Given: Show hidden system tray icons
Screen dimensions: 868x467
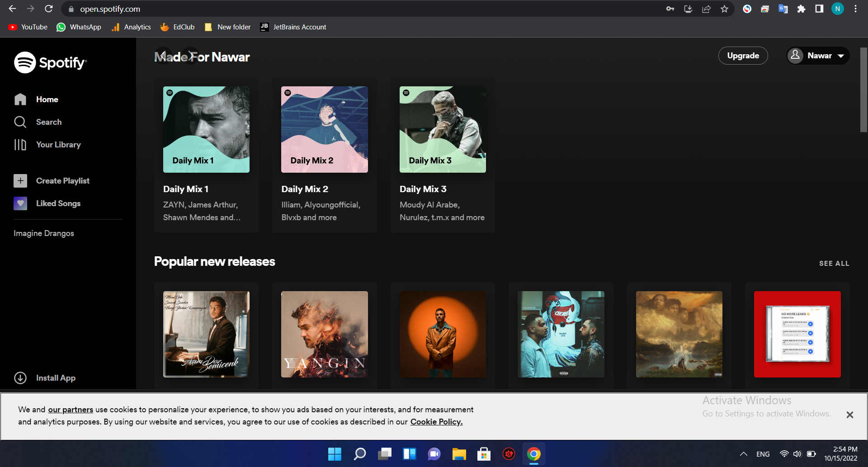Looking at the screenshot, I should point(743,454).
